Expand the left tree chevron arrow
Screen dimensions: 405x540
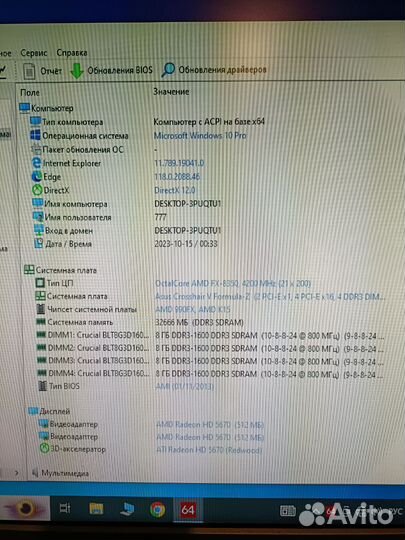coord(17,472)
